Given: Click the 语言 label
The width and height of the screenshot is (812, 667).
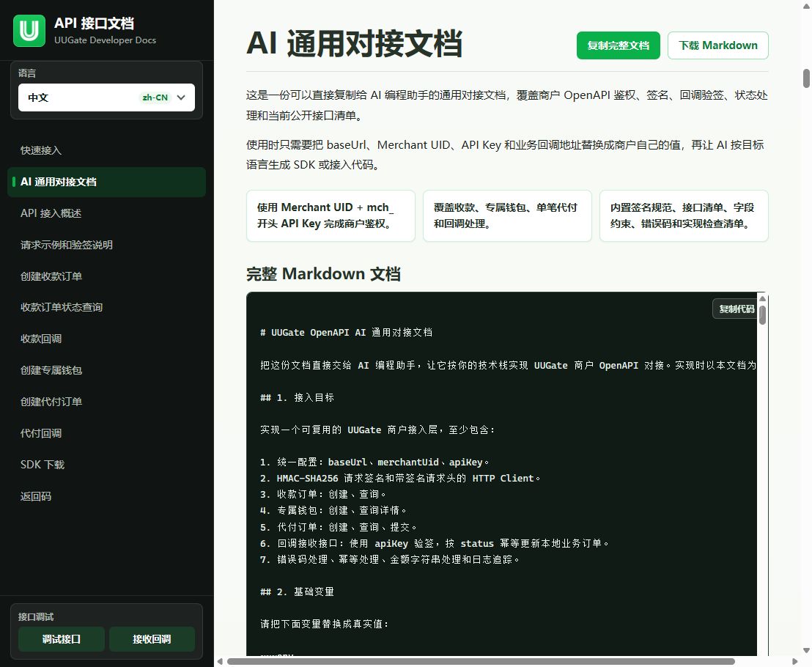Looking at the screenshot, I should click(x=27, y=73).
